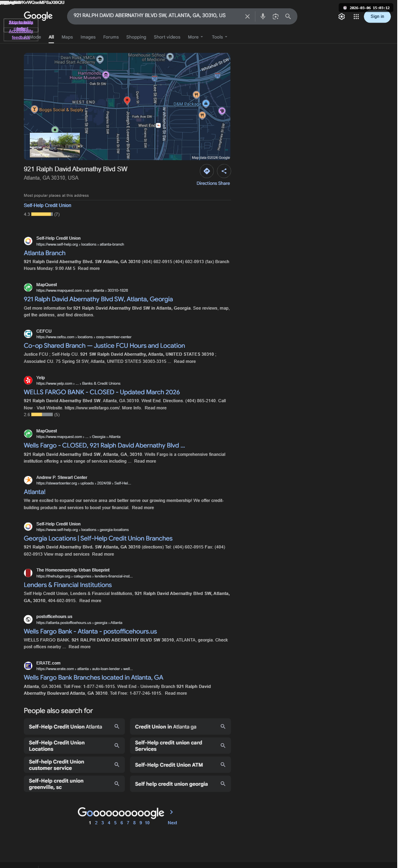Open quick settings gear icon
Screen dimensions: 402x868
pos(342,17)
